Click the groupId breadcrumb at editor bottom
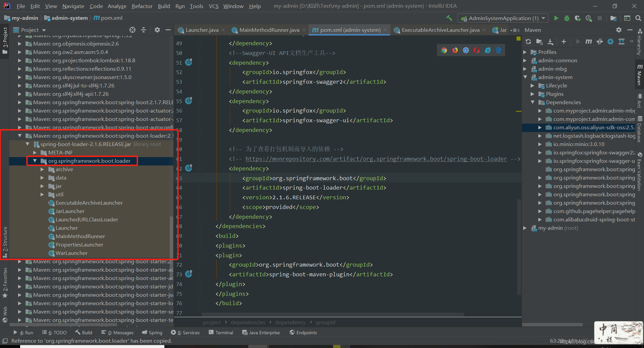This screenshot has height=348, width=644. pyautogui.click(x=325, y=323)
